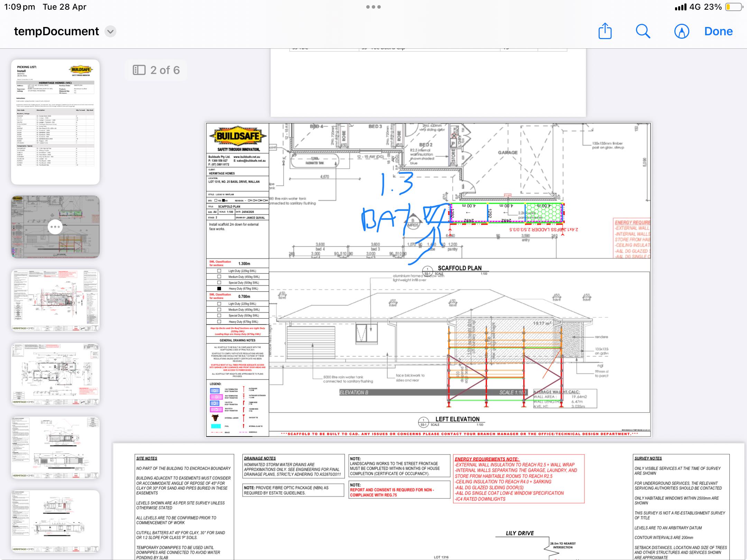Toggle sidebar via the '2 of 6' indicator
This screenshot has width=747, height=560.
(156, 70)
